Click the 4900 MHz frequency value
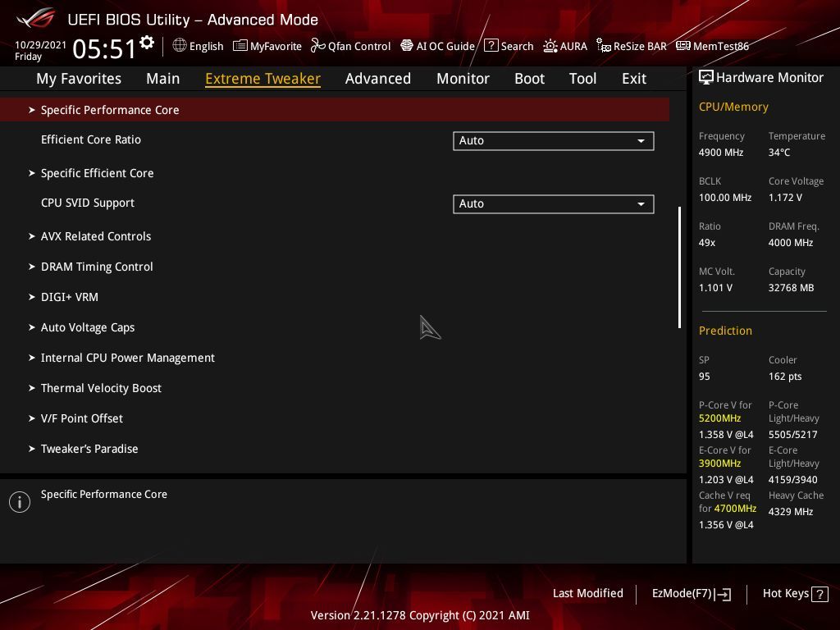 click(721, 153)
